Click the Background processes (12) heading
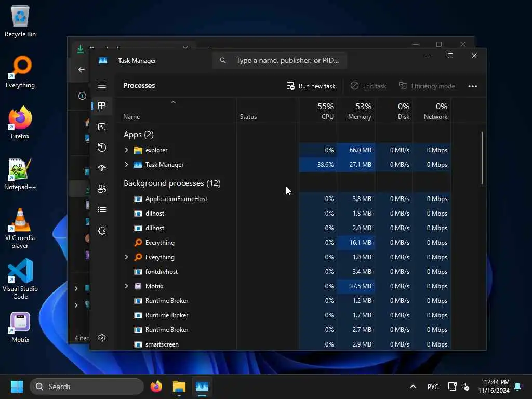Image resolution: width=532 pixels, height=399 pixels. pos(172,183)
